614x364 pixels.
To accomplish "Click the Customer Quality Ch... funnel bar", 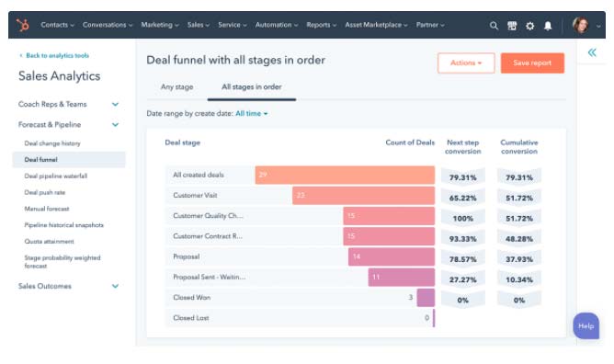I will (x=389, y=216).
